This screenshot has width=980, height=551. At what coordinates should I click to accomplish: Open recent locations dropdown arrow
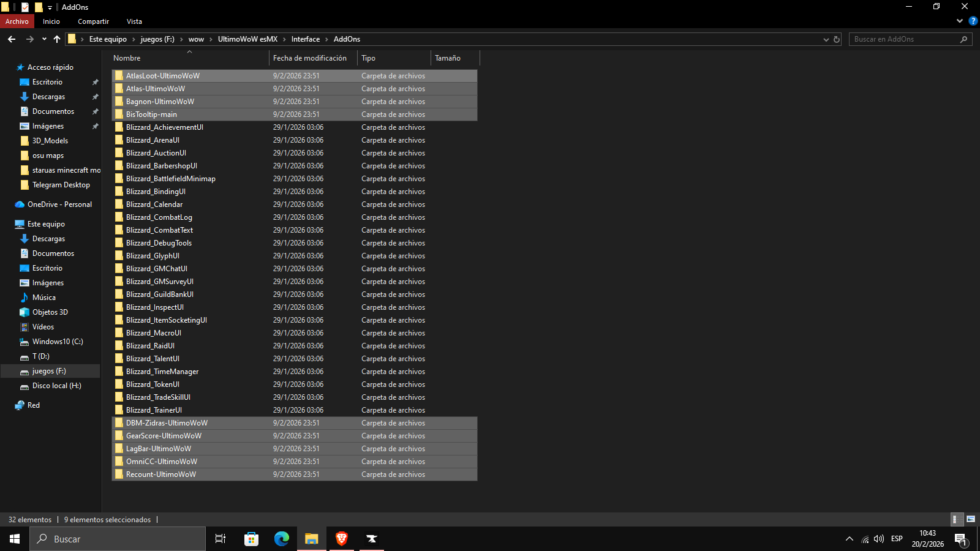coord(44,39)
